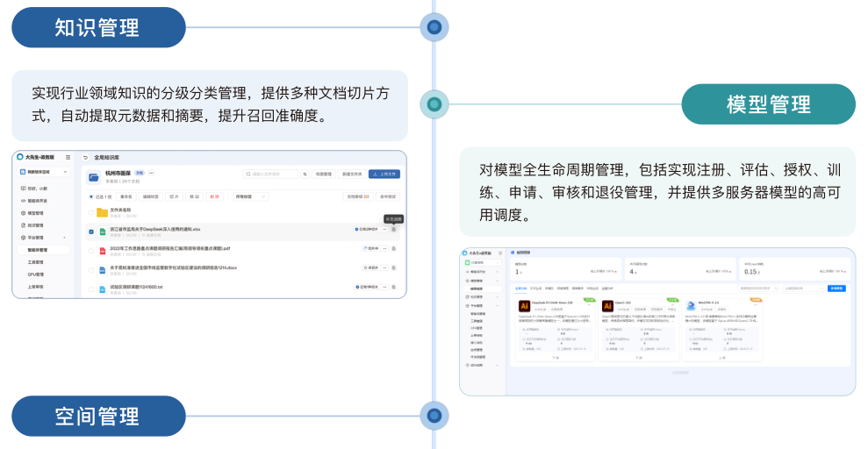Open the 所有标签 tag filter dropdown
This screenshot has width=868, height=449.
coord(249,196)
